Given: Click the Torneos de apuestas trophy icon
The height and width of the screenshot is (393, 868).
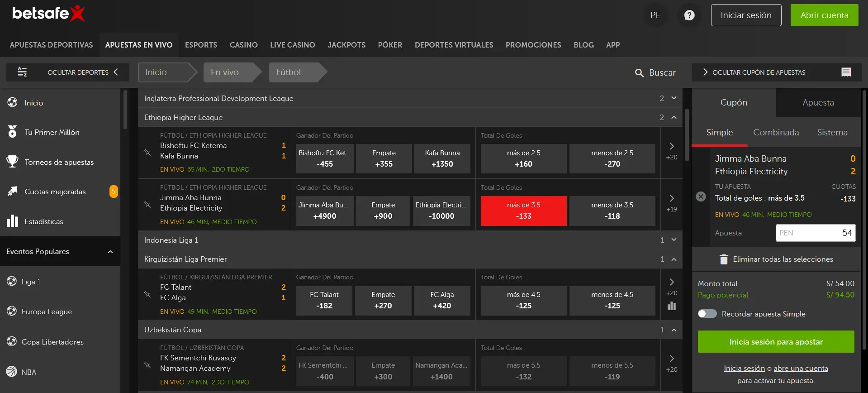Looking at the screenshot, I should (12, 162).
